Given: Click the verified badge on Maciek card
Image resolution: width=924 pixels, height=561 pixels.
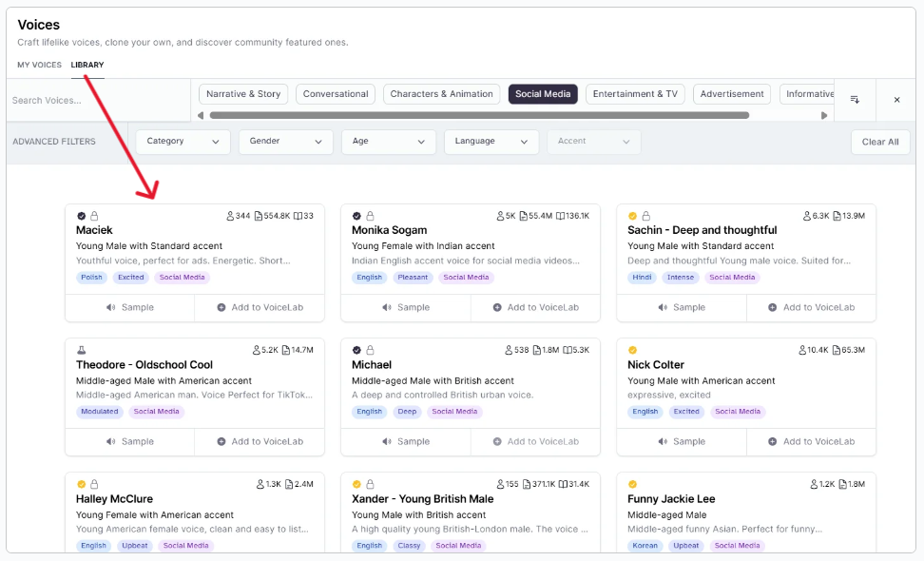Looking at the screenshot, I should [x=82, y=216].
